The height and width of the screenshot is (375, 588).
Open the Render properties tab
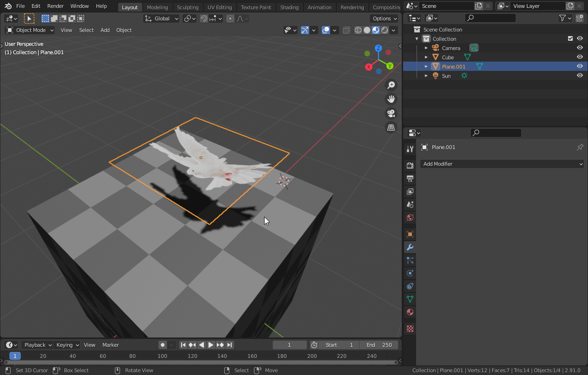coord(410,166)
